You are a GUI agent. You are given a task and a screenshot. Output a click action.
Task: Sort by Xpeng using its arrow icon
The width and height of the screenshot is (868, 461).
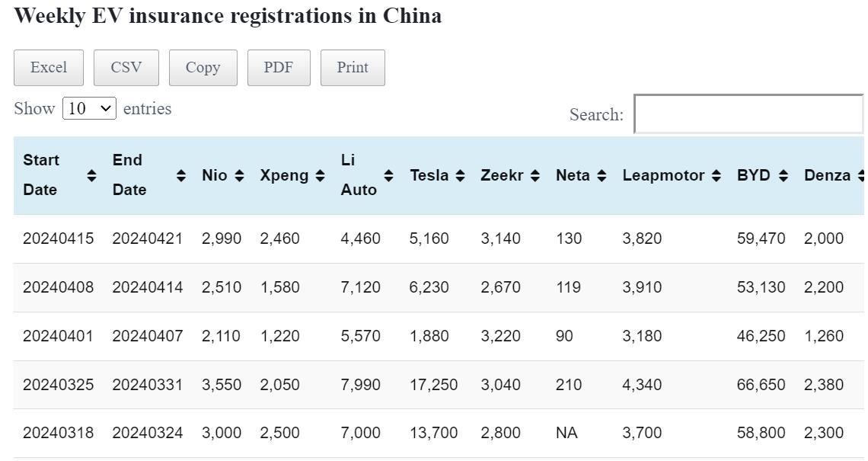click(x=320, y=175)
